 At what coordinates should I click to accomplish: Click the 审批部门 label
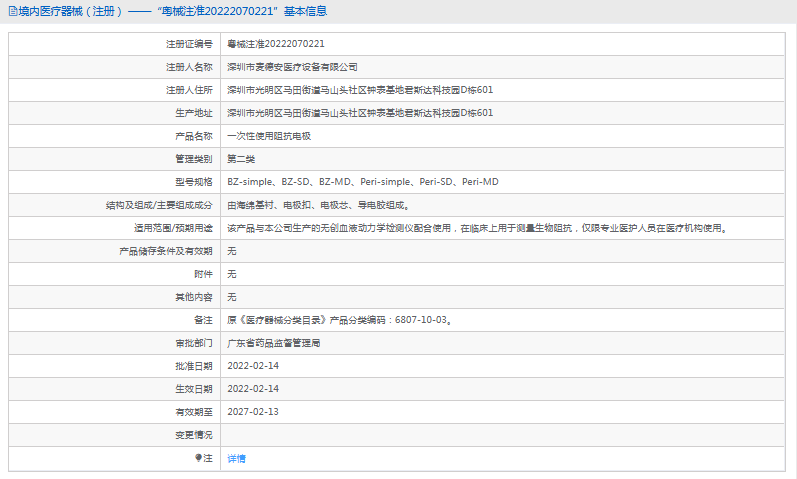coord(194,343)
